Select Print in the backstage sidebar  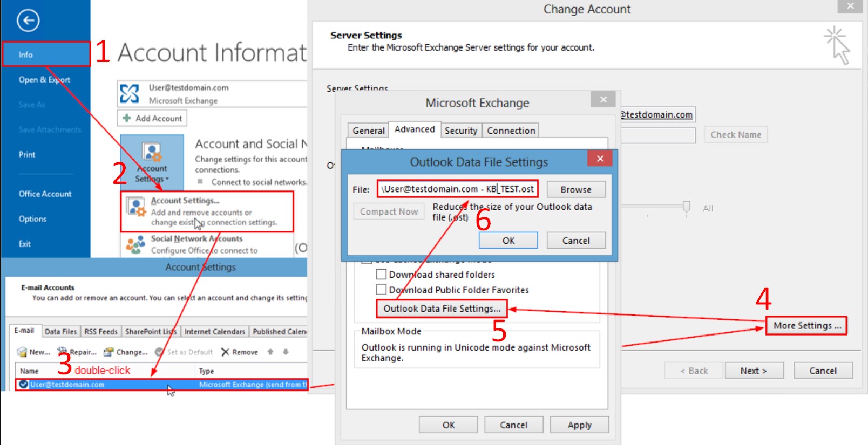tap(27, 154)
